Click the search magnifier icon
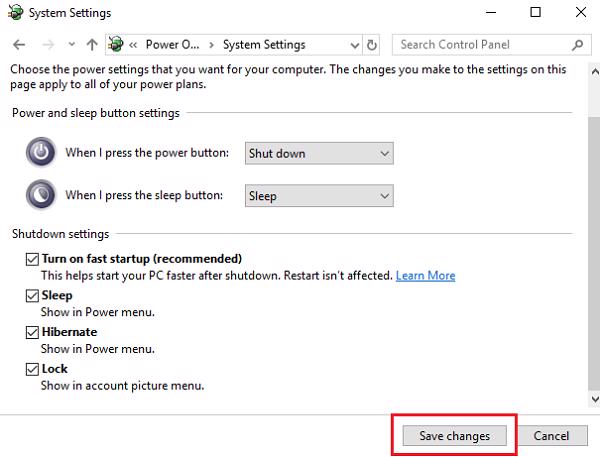The image size is (600, 457). [578, 45]
